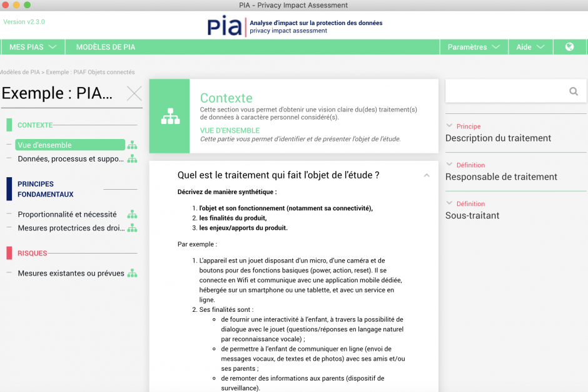The image size is (588, 392).
Task: Open MODÈLES DE PIA menu item
Action: point(106,47)
